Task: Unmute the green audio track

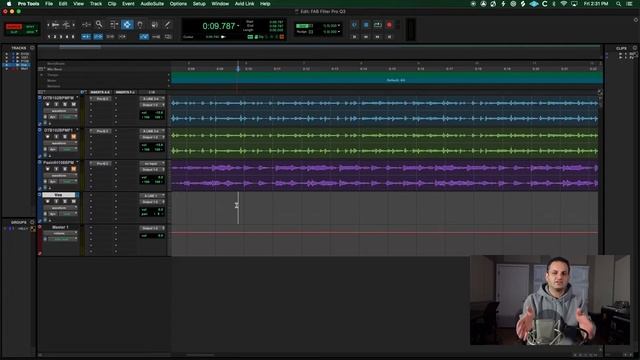Action: point(73,137)
